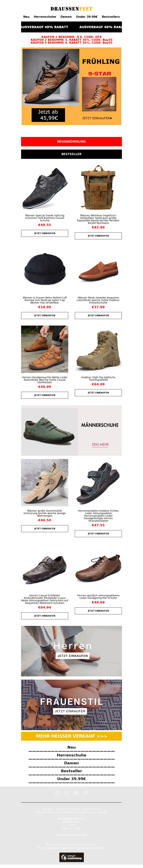Open the tactical boot product image
The width and height of the screenshot is (143, 868).
click(98, 349)
